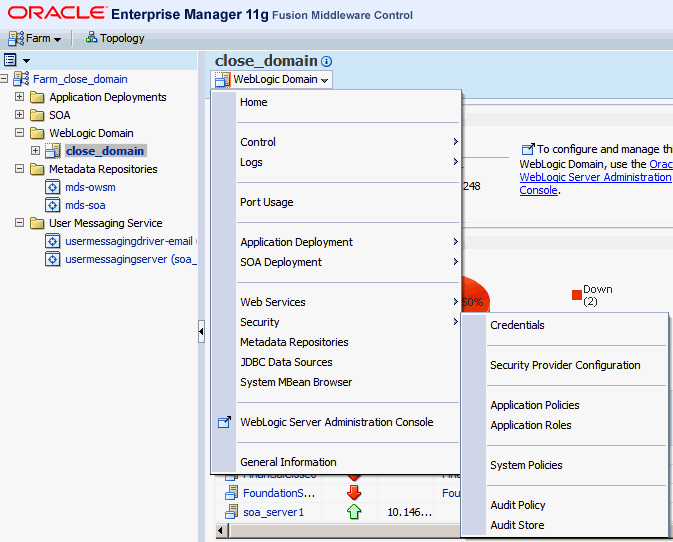Open the soa_server1 server link
The width and height of the screenshot is (673, 542).
pos(273,512)
